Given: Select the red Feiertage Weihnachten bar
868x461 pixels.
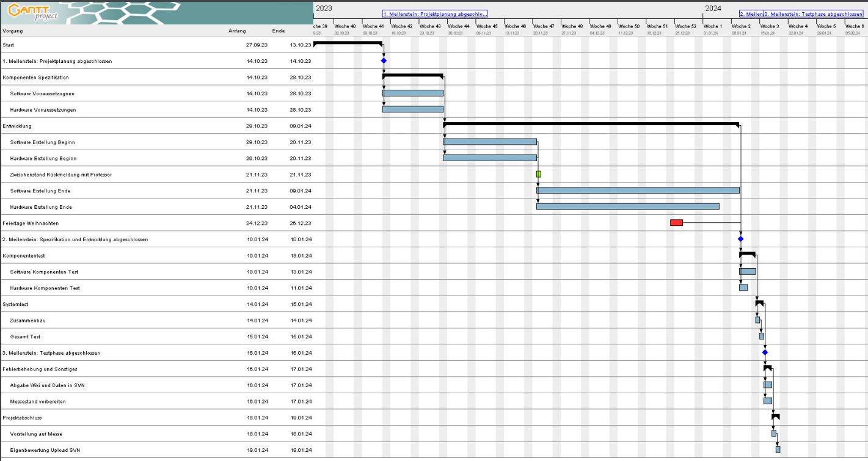Looking at the screenshot, I should click(676, 223).
